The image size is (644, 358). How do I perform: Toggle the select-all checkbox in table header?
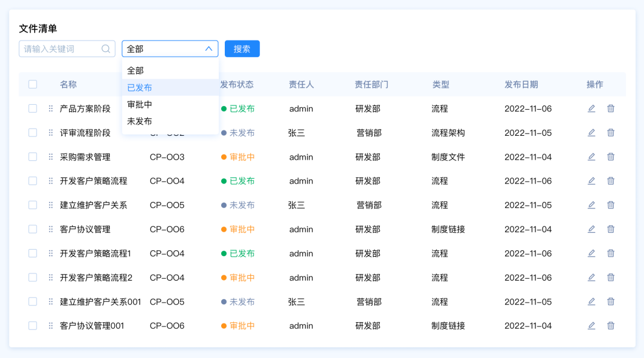coord(33,85)
